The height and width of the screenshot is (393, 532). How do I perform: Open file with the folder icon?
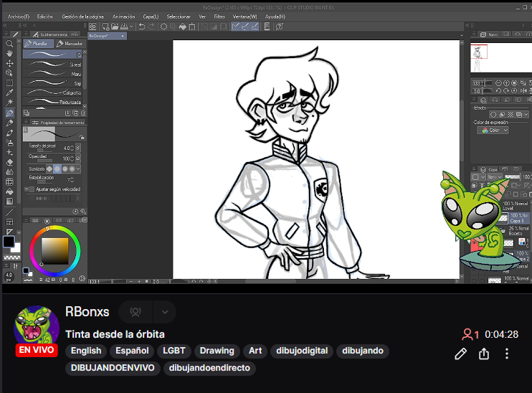tap(115, 27)
